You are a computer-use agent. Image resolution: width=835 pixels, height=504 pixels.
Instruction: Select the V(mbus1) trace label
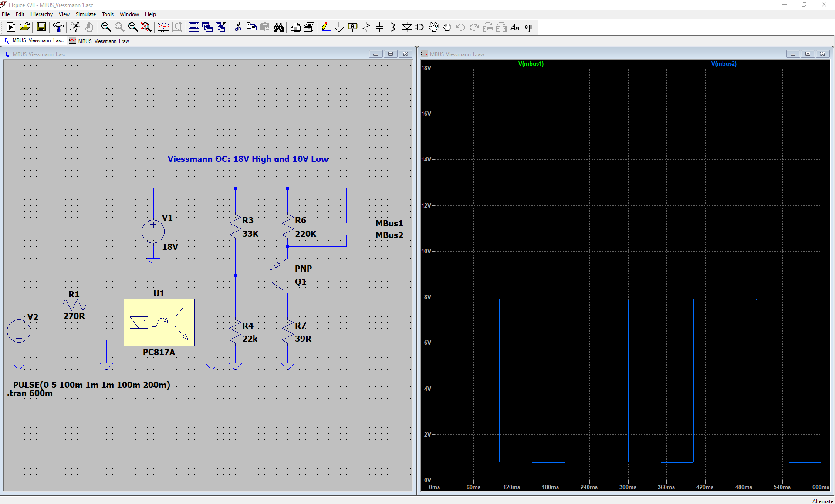531,64
